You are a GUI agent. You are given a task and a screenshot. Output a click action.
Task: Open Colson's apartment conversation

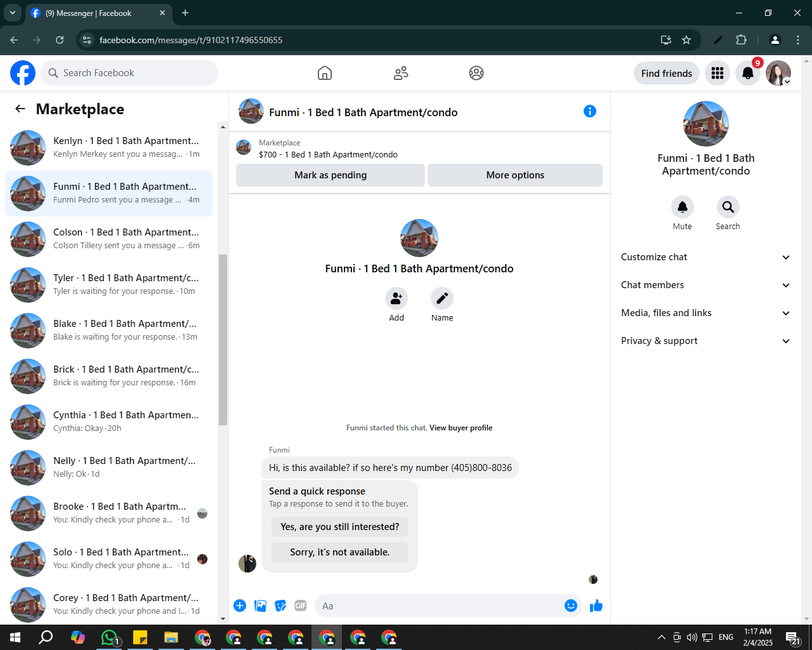(108, 239)
